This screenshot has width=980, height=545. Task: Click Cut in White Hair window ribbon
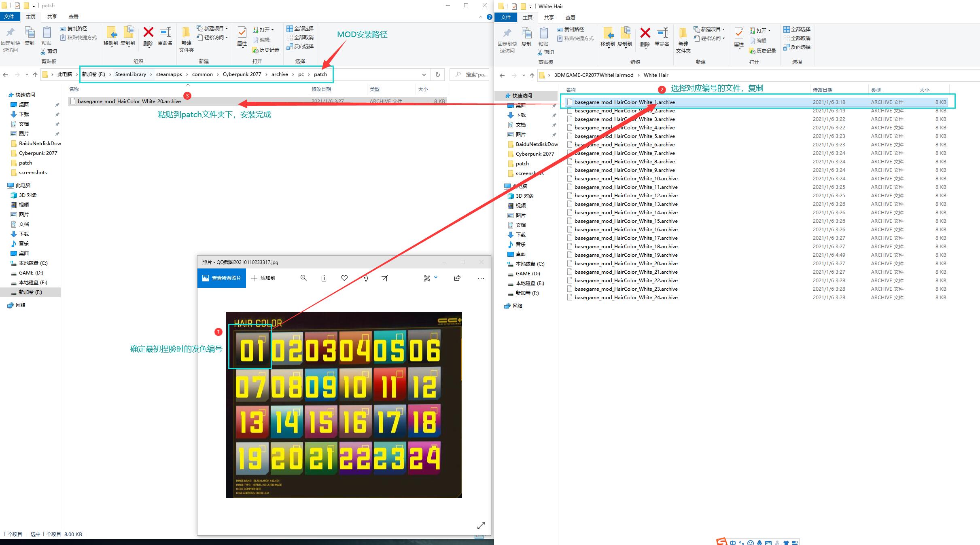click(x=546, y=52)
